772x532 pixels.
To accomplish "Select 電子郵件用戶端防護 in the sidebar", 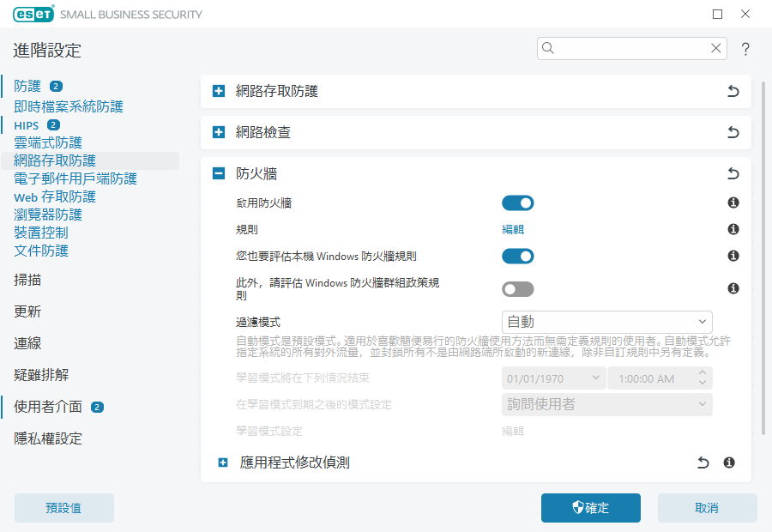I will pos(75,178).
